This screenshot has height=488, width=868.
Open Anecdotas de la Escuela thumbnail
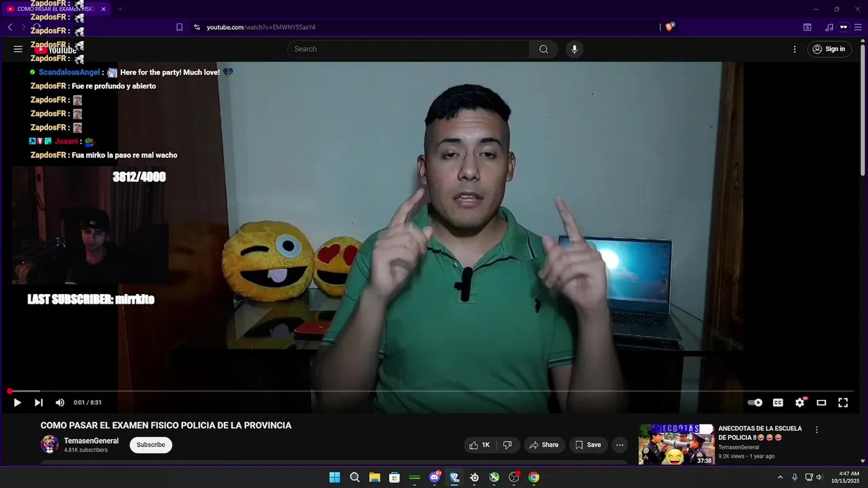(676, 445)
